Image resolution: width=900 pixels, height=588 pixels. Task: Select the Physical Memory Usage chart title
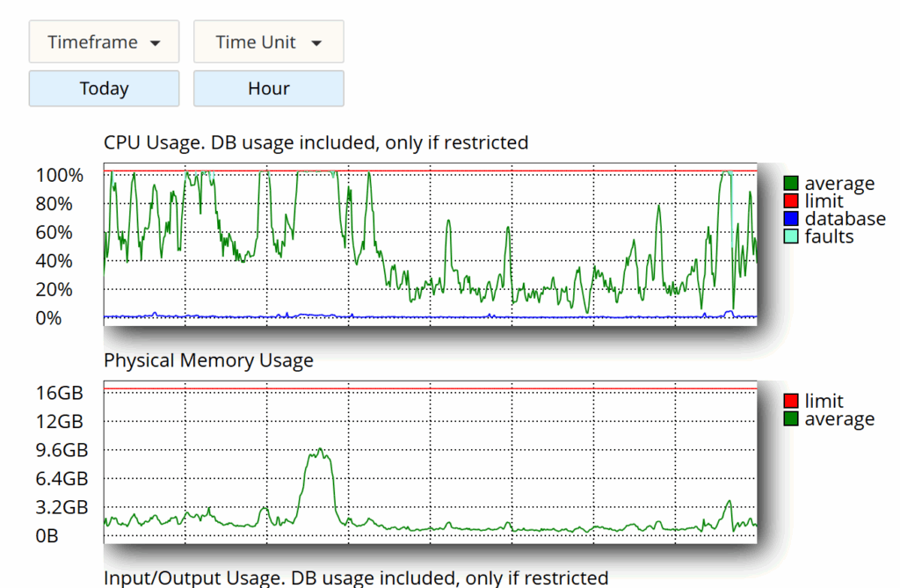click(208, 360)
